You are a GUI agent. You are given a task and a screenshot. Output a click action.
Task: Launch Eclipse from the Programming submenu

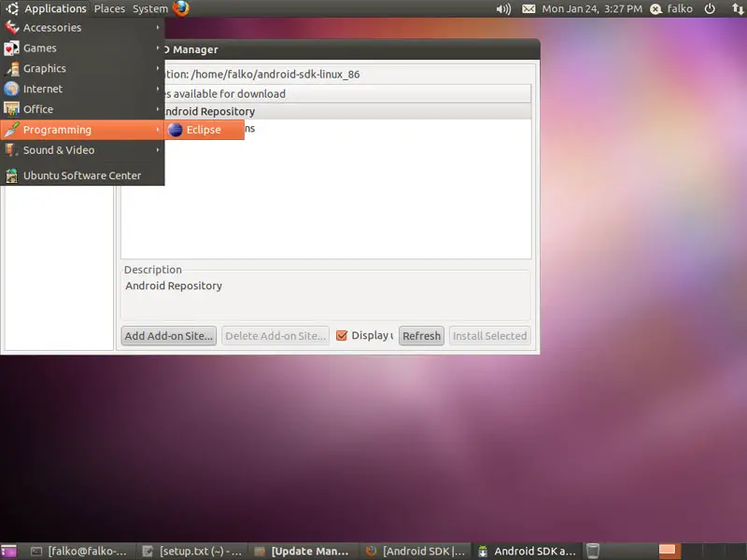tap(204, 130)
